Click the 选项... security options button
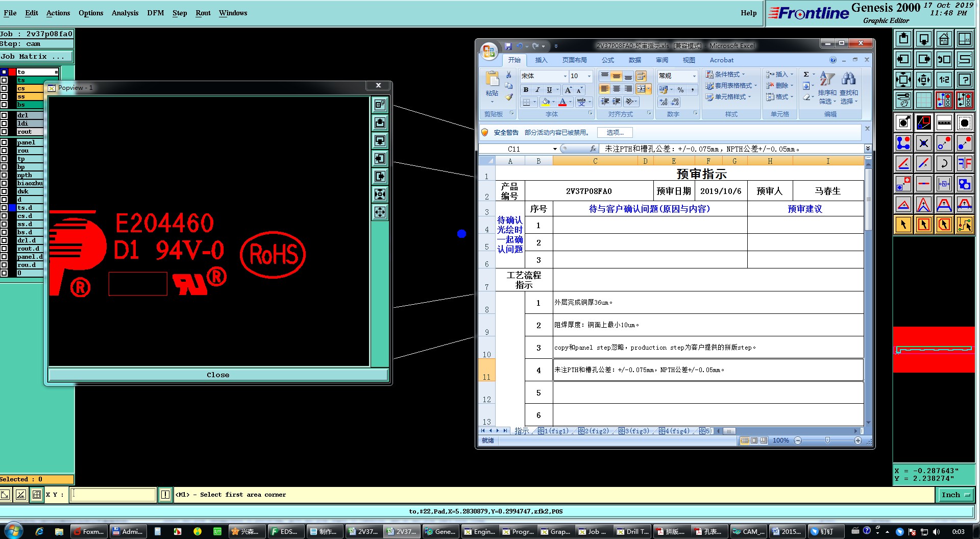 [615, 133]
